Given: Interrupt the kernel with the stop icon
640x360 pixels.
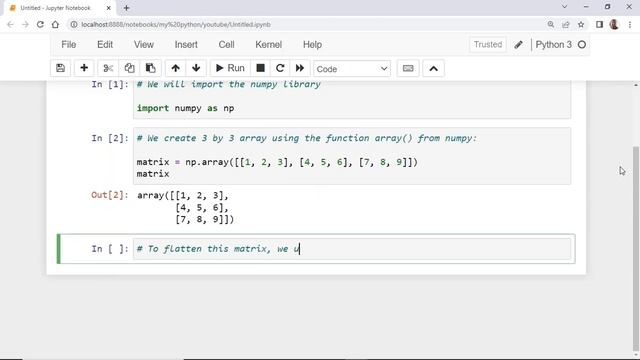Looking at the screenshot, I should [260, 68].
